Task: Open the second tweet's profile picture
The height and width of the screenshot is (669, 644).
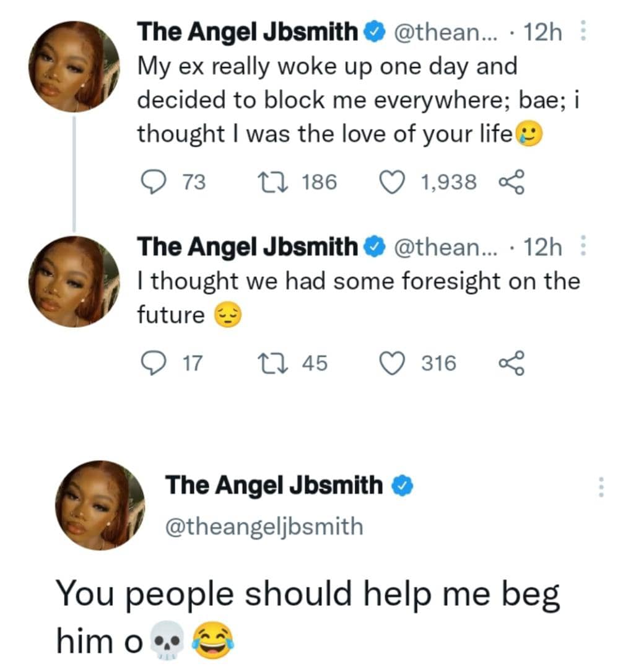Action: tap(74, 282)
